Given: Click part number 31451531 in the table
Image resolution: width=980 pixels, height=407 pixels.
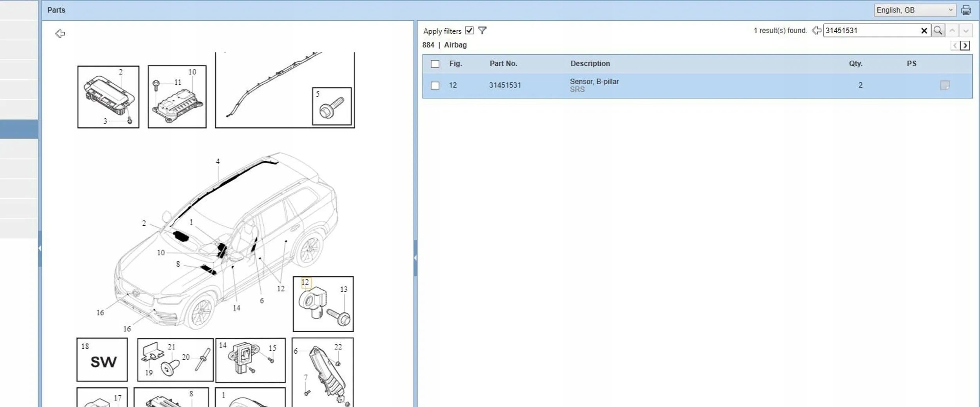Looking at the screenshot, I should coord(505,85).
